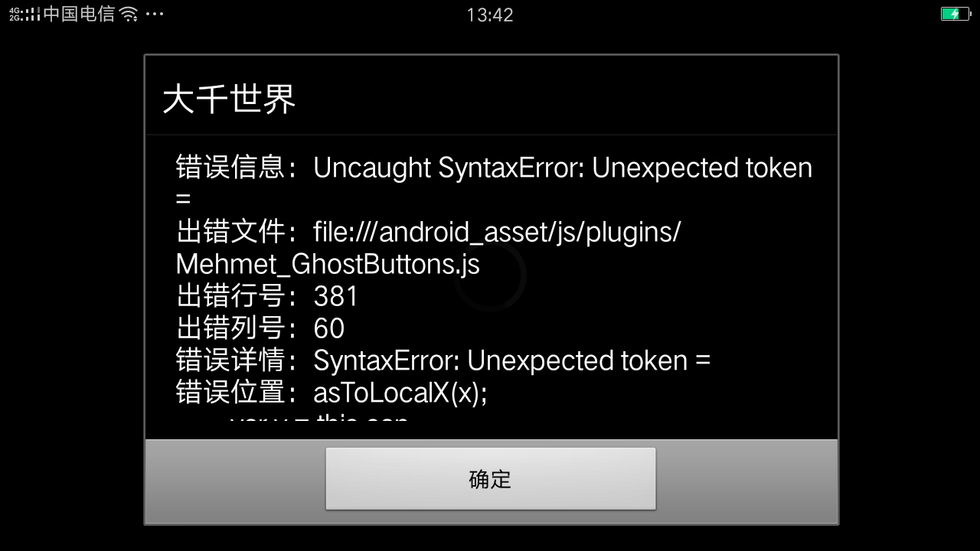The height and width of the screenshot is (551, 980).
Task: Select the 大千世界 dialog title
Action: (x=229, y=99)
